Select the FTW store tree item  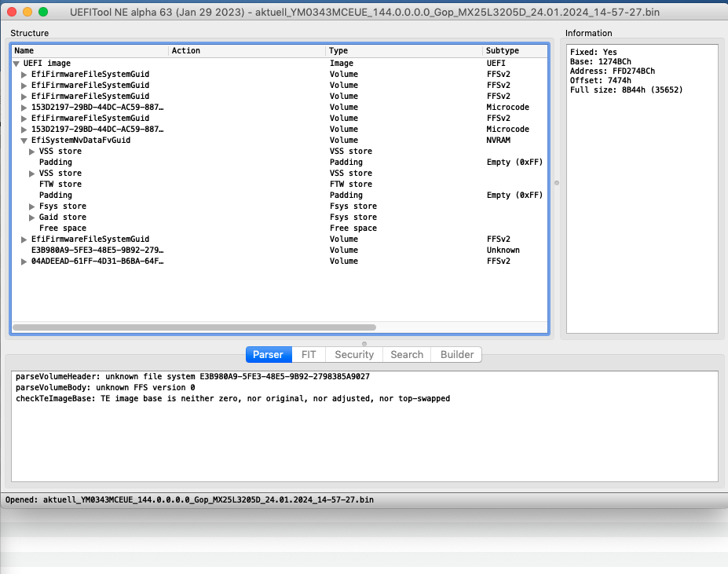(60, 185)
